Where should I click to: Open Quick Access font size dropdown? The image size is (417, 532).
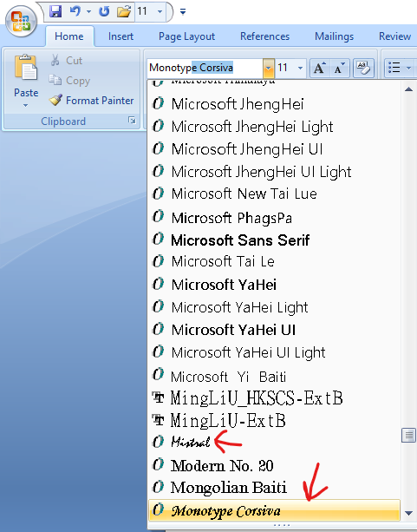click(160, 11)
